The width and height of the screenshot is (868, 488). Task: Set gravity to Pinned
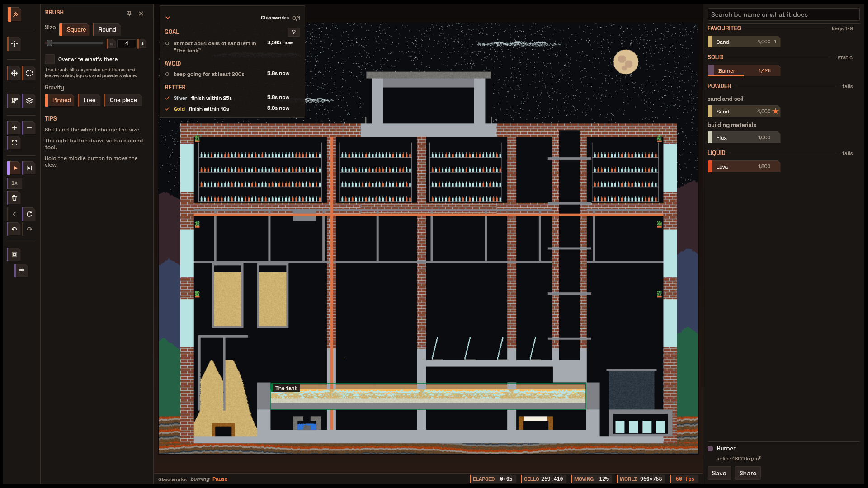(x=61, y=100)
